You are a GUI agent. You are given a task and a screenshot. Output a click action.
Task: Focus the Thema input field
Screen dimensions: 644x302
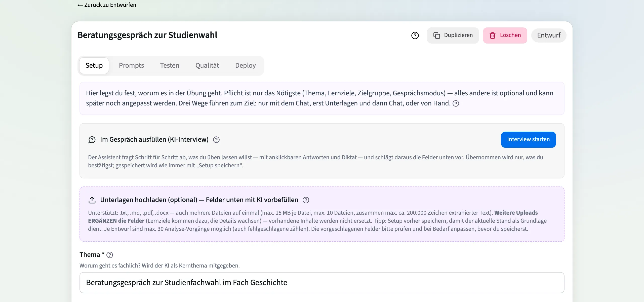click(322, 283)
